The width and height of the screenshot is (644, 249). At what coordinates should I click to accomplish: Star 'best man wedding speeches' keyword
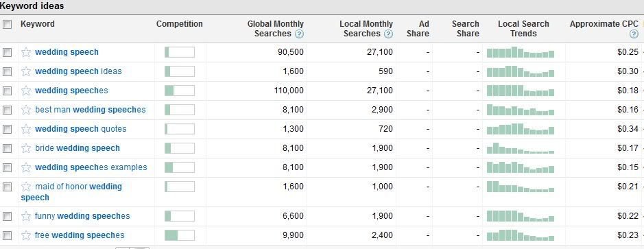(x=26, y=110)
